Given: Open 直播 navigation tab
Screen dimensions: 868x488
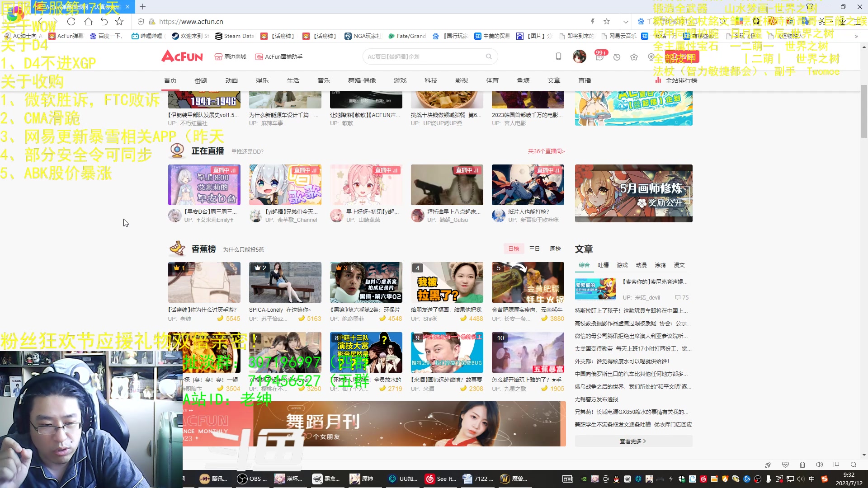Looking at the screenshot, I should tap(585, 80).
